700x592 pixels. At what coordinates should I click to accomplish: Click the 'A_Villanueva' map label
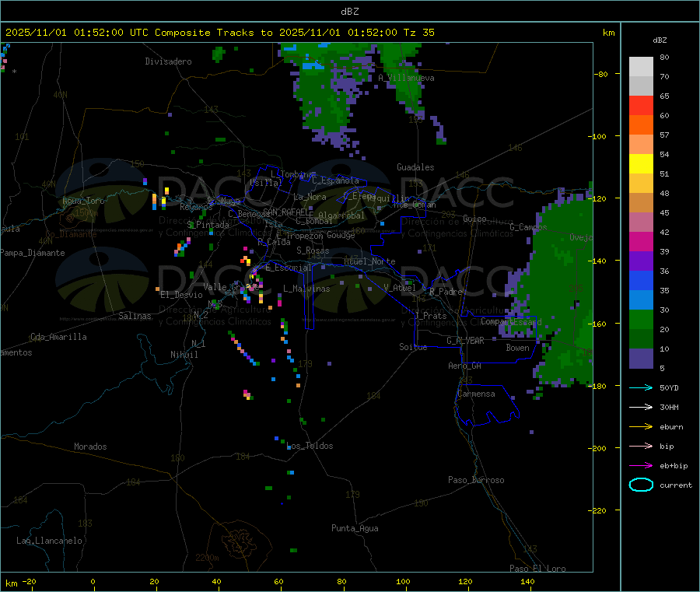coord(406,78)
